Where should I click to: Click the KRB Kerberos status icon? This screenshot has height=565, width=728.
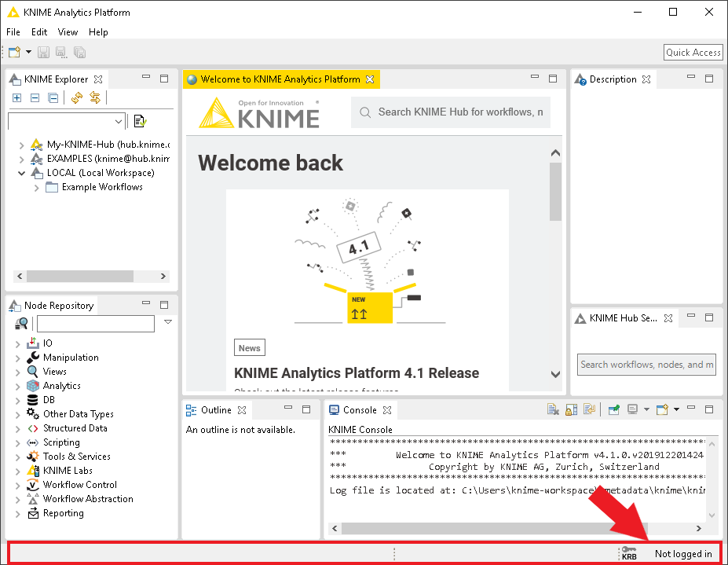pyautogui.click(x=629, y=553)
